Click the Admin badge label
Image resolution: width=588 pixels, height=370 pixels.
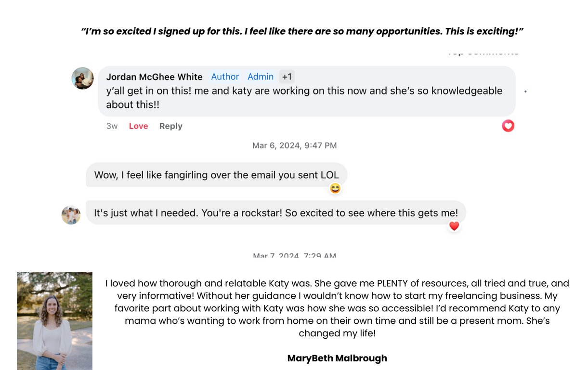261,77
